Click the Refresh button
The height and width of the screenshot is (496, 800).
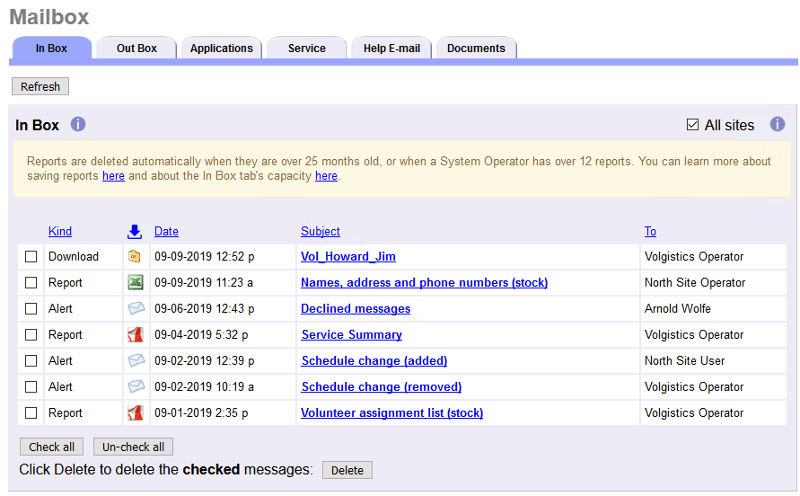40,86
